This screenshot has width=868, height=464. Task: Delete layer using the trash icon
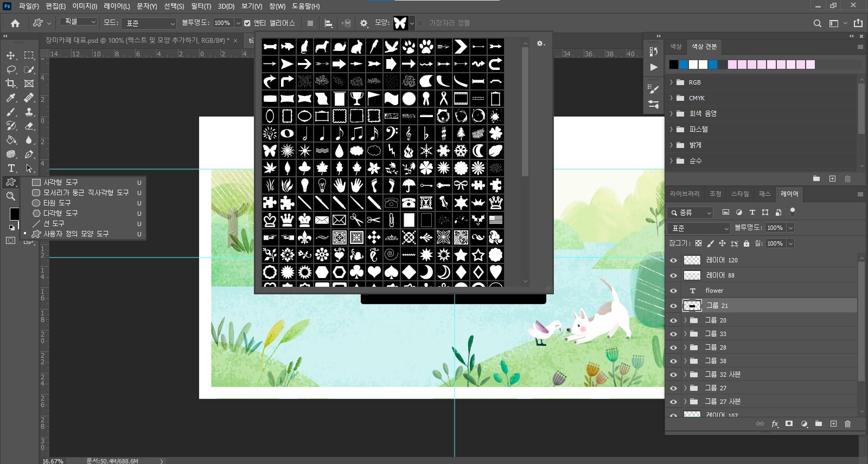click(847, 424)
